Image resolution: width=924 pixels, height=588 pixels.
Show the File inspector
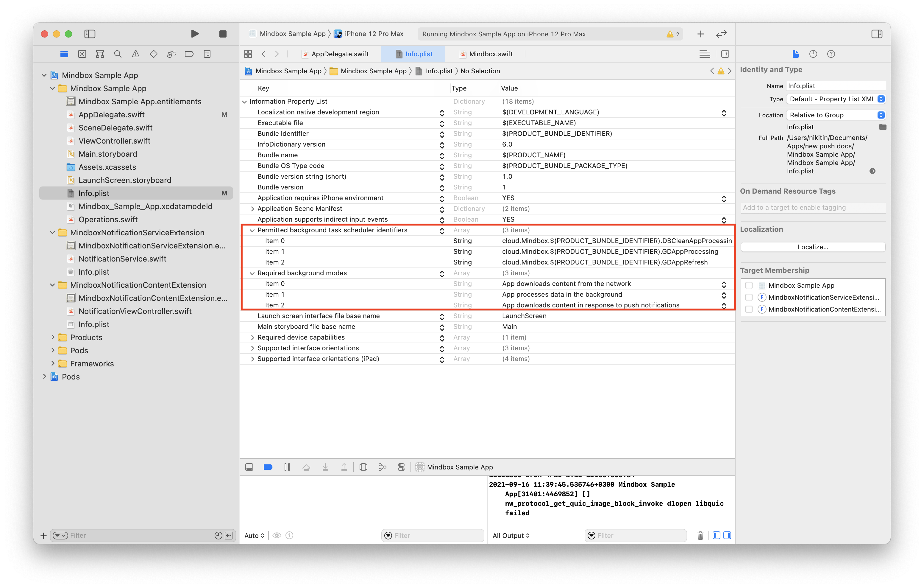[795, 54]
